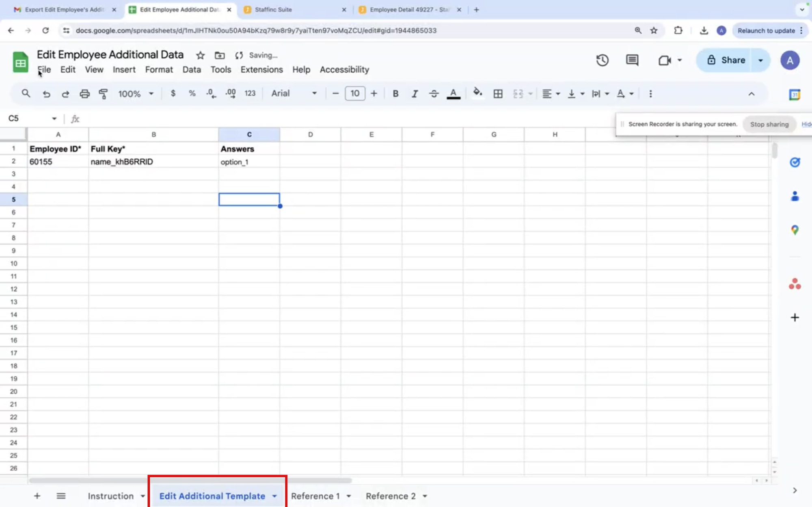The height and width of the screenshot is (507, 812).
Task: Click the font size field
Action: [355, 93]
